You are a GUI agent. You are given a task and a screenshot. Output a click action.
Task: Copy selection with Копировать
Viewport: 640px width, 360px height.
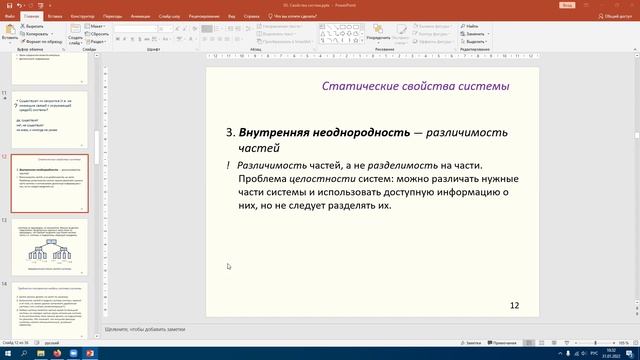(34, 34)
